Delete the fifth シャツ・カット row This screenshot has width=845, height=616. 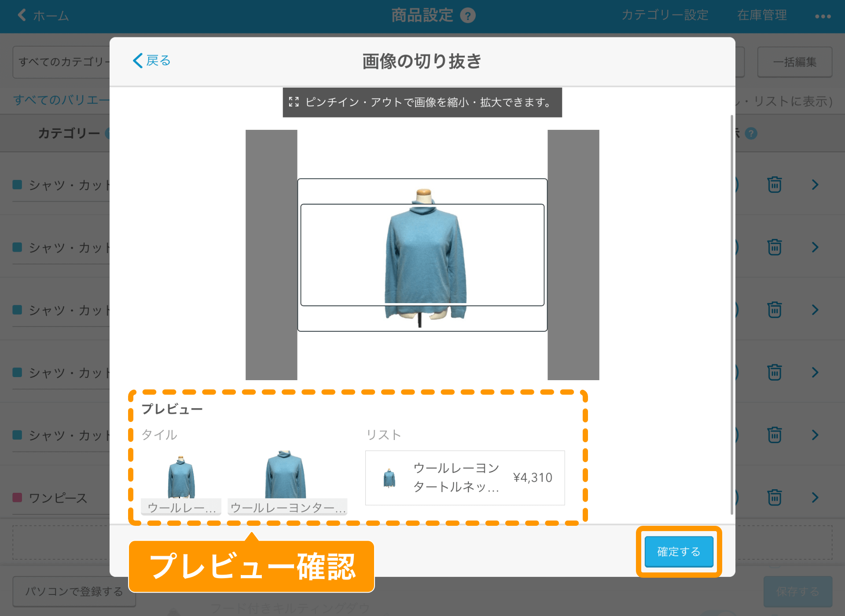coord(775,435)
